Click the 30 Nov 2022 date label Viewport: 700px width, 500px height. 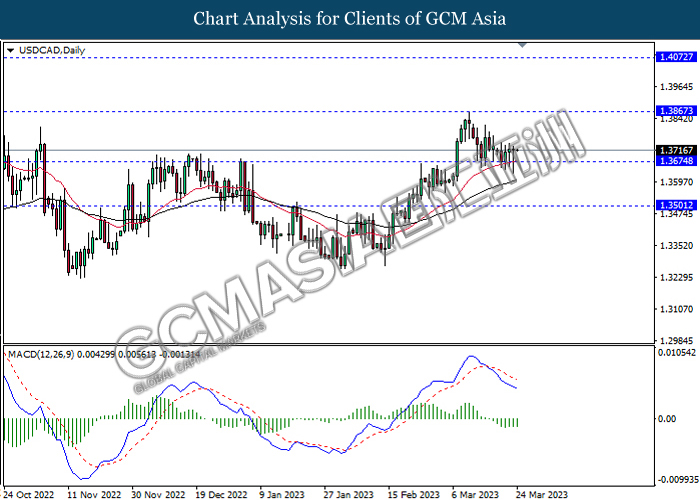coord(158,495)
